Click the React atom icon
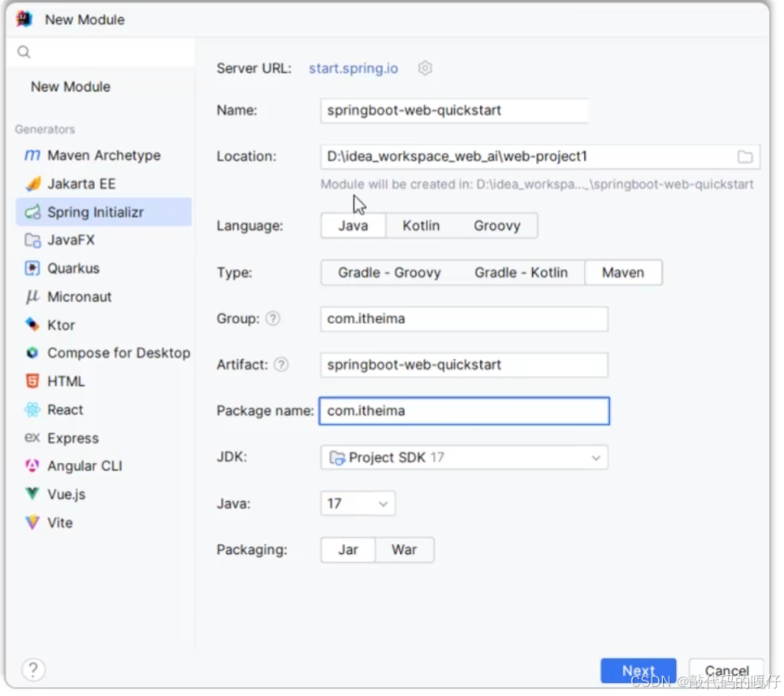The image size is (784, 696). coord(32,409)
